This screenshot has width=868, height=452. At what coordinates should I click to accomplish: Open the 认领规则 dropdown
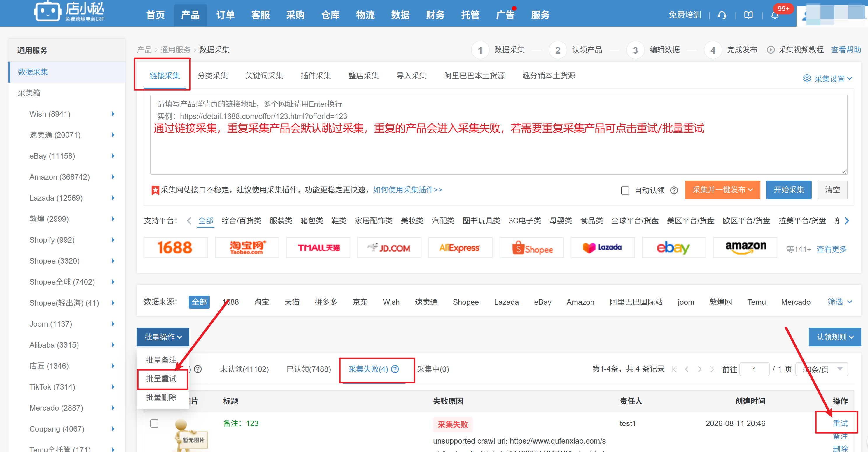coord(835,337)
